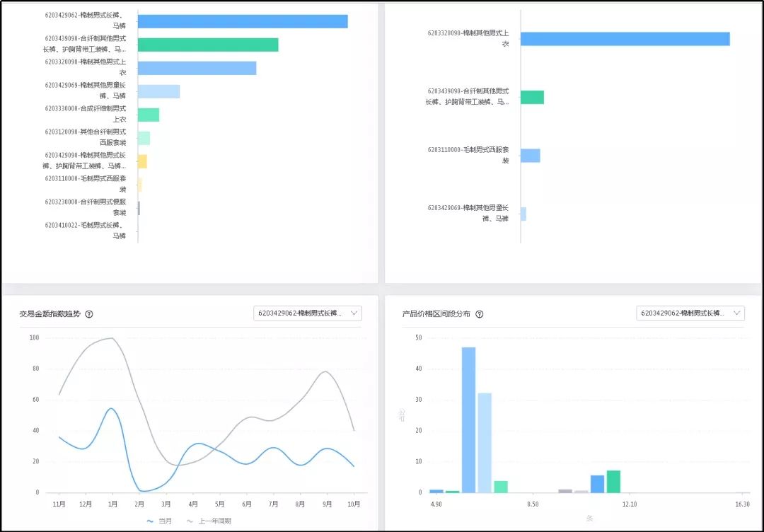This screenshot has width=764, height=532.
Task: Click the second-tallest light blue histogram bar
Action: (485, 442)
